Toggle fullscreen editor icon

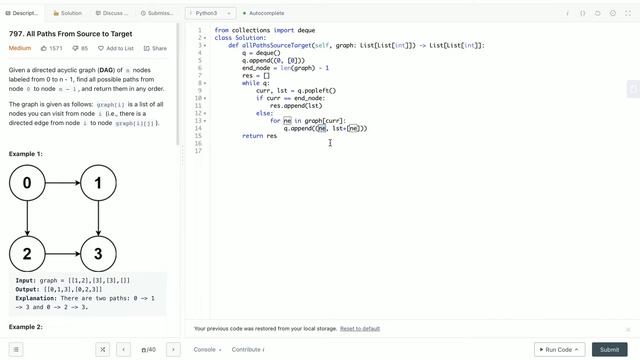point(628,13)
